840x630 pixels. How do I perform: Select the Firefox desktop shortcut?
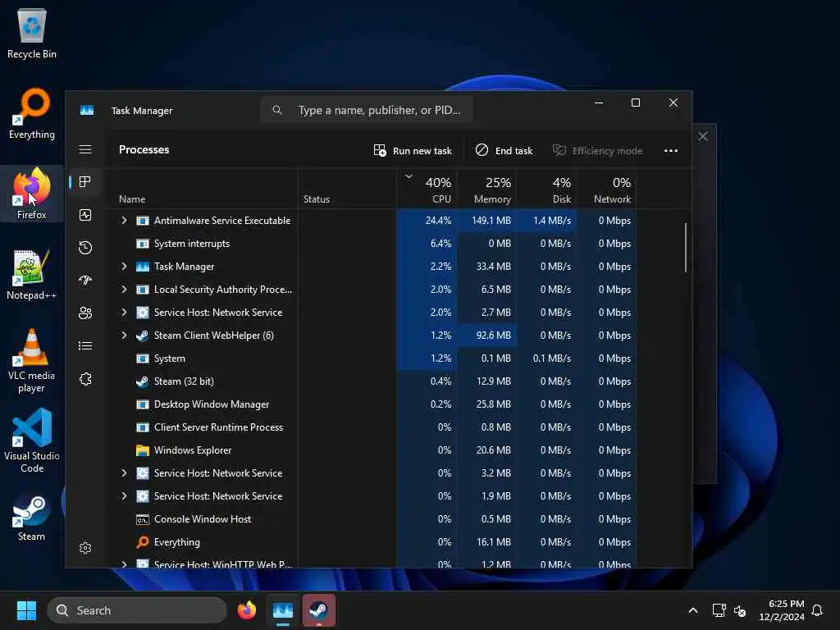coord(32,194)
